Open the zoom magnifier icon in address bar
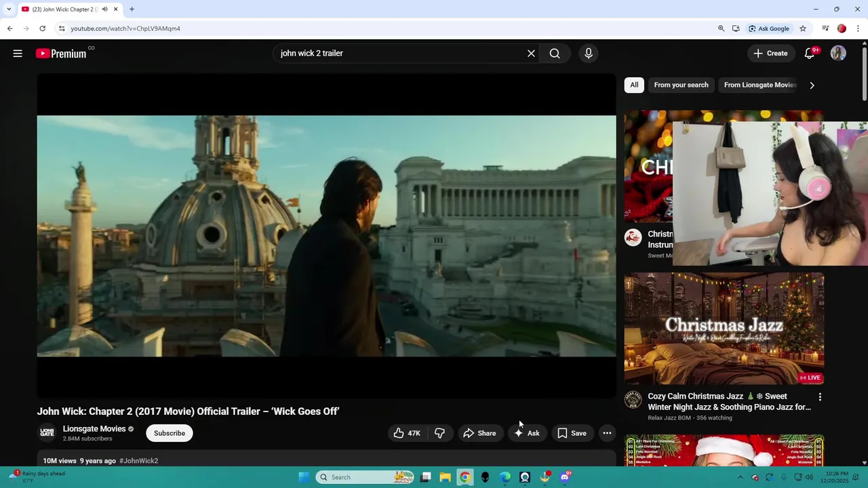The width and height of the screenshot is (868, 488). 721,28
